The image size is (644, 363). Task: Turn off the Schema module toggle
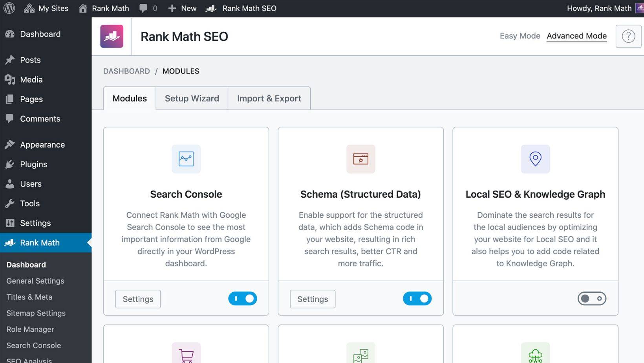[417, 299]
